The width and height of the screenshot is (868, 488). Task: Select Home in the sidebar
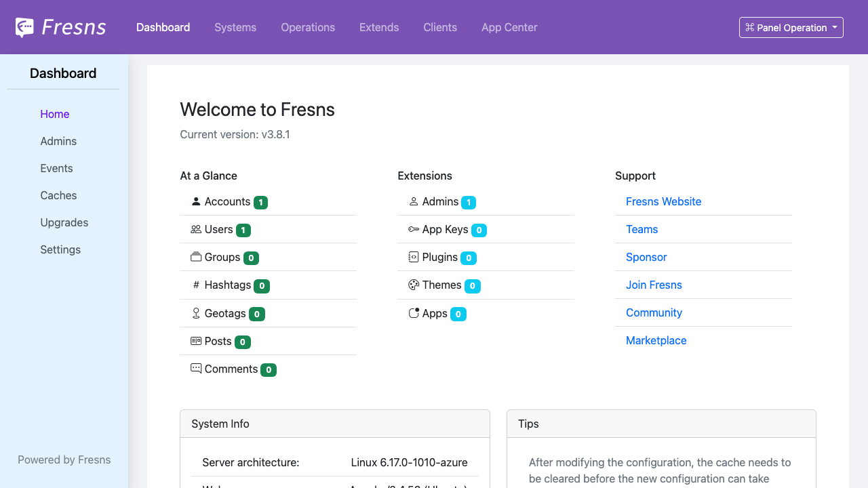click(x=55, y=114)
